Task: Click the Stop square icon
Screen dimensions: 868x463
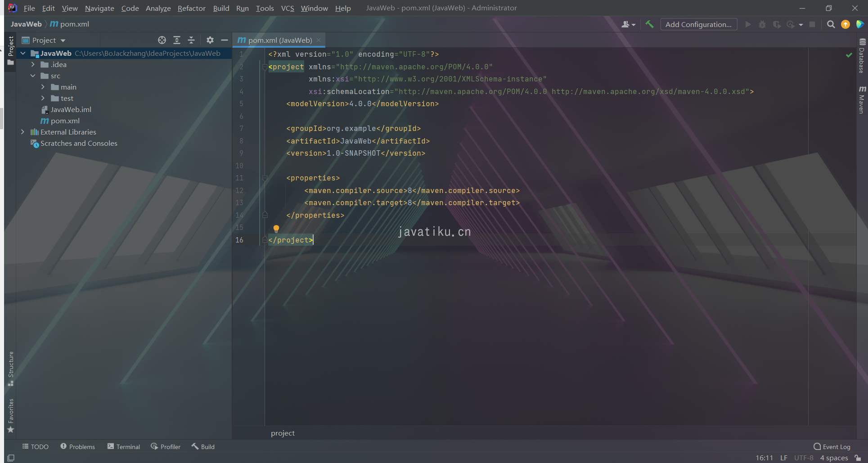Action: [x=812, y=24]
